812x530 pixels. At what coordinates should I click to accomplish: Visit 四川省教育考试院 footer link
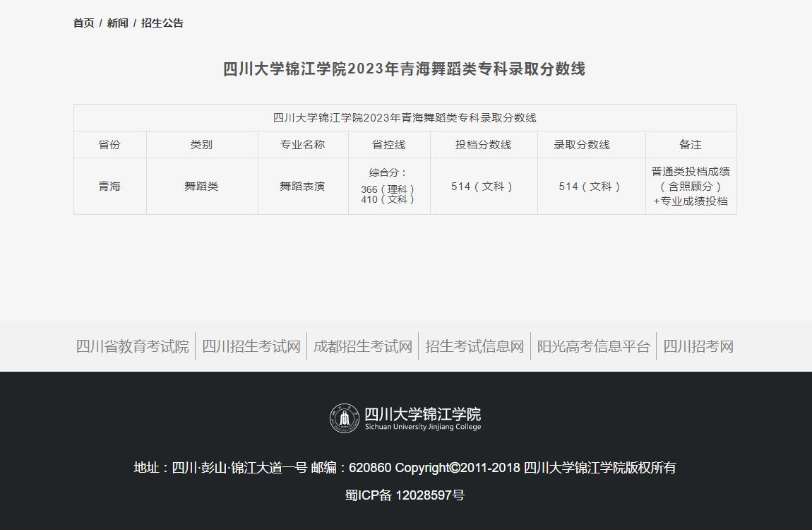click(x=133, y=346)
